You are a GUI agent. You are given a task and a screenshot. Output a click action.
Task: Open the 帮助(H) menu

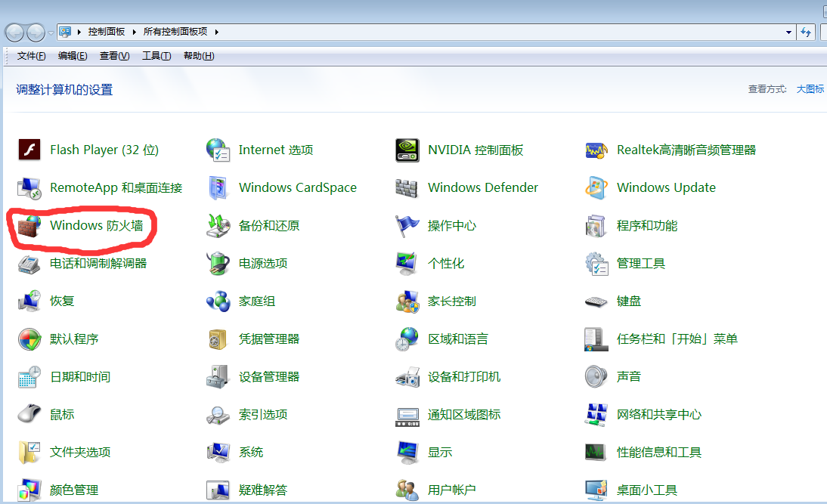(199, 56)
